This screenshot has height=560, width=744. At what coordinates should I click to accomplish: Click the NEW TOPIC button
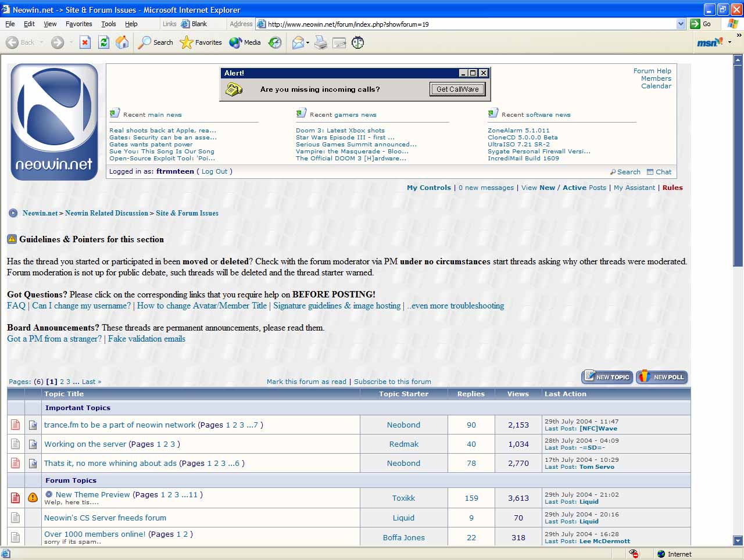pyautogui.click(x=607, y=377)
